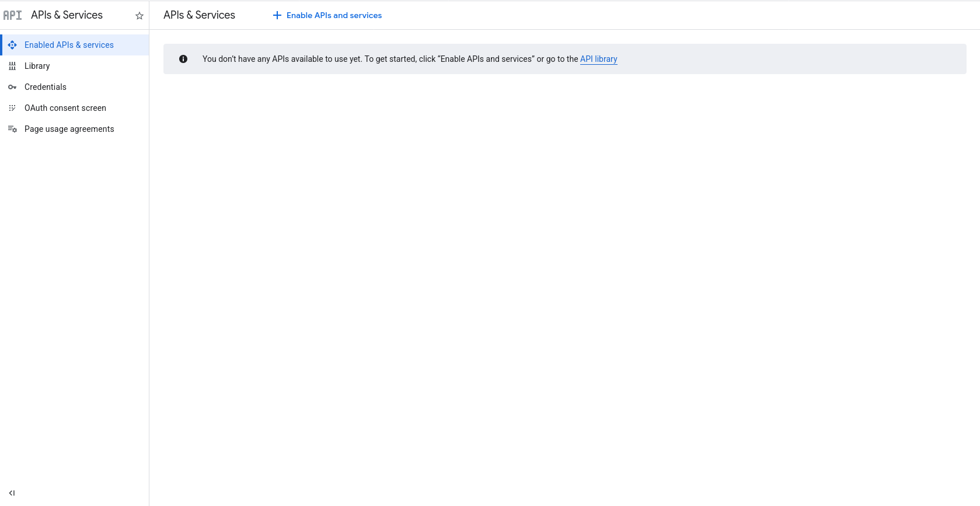Click the info icon in the notice banner
Image resolution: width=980 pixels, height=506 pixels.
pos(183,59)
